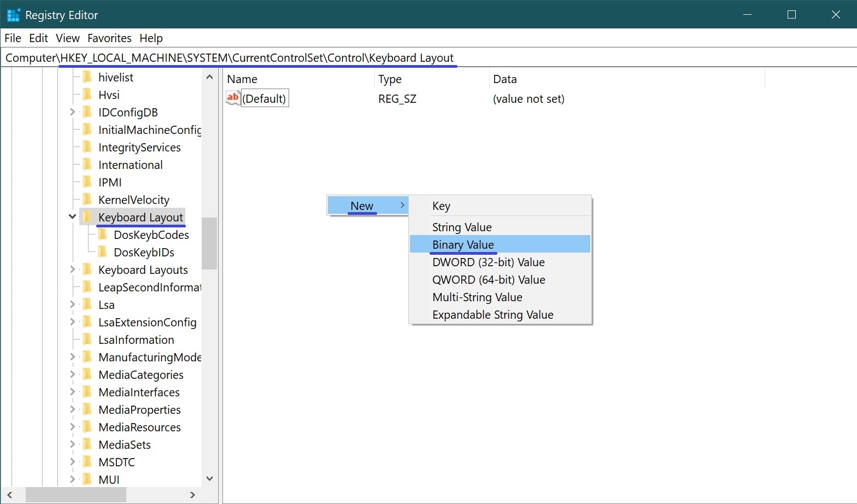Click the MediaProperties folder icon

coord(87,409)
